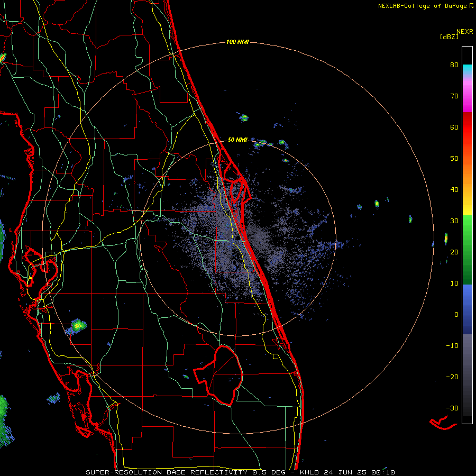Click the 60 value on dBZ scale

point(454,127)
